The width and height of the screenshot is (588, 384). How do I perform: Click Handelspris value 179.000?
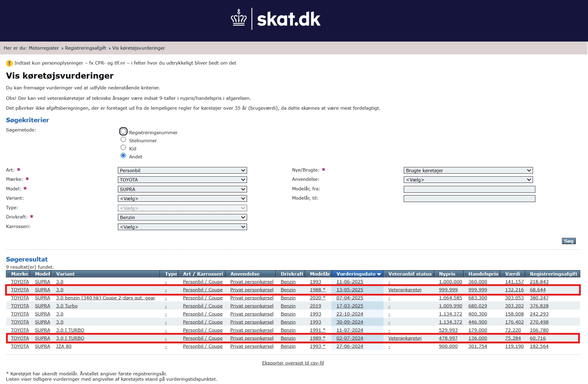click(478, 330)
